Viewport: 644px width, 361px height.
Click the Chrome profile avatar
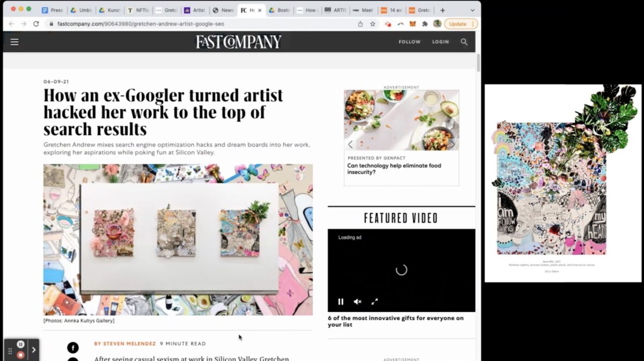pyautogui.click(x=437, y=24)
